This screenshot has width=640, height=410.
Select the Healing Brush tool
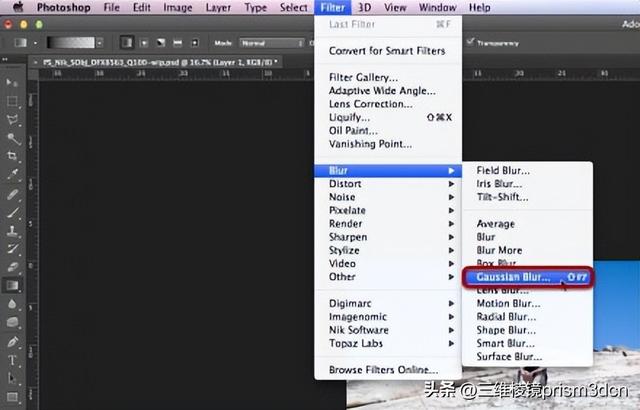(x=12, y=193)
